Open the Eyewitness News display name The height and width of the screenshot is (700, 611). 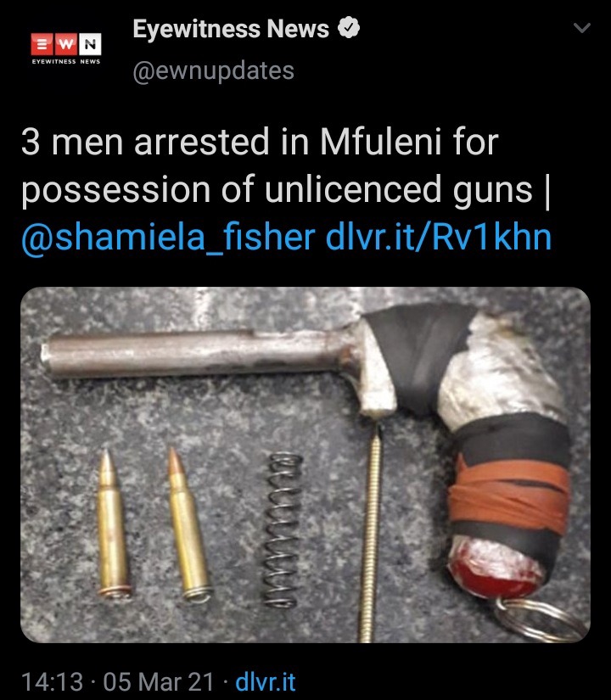pos(231,29)
